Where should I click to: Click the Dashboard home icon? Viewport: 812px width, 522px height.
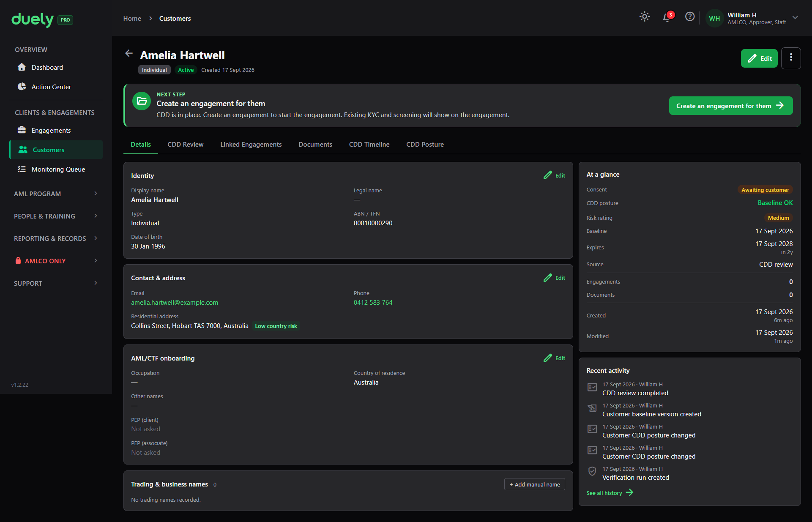[22, 67]
